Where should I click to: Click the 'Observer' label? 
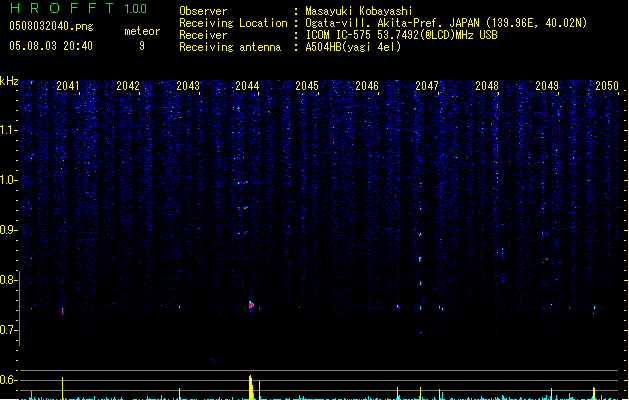tap(203, 11)
